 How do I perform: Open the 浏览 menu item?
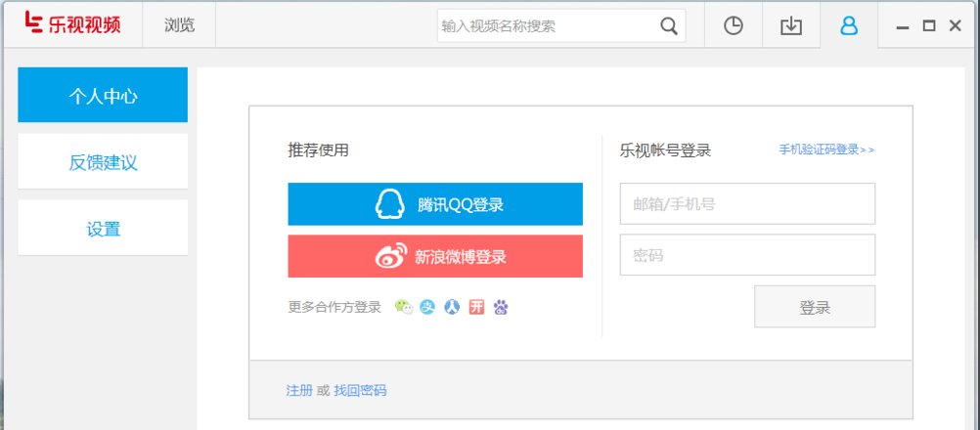[x=179, y=25]
